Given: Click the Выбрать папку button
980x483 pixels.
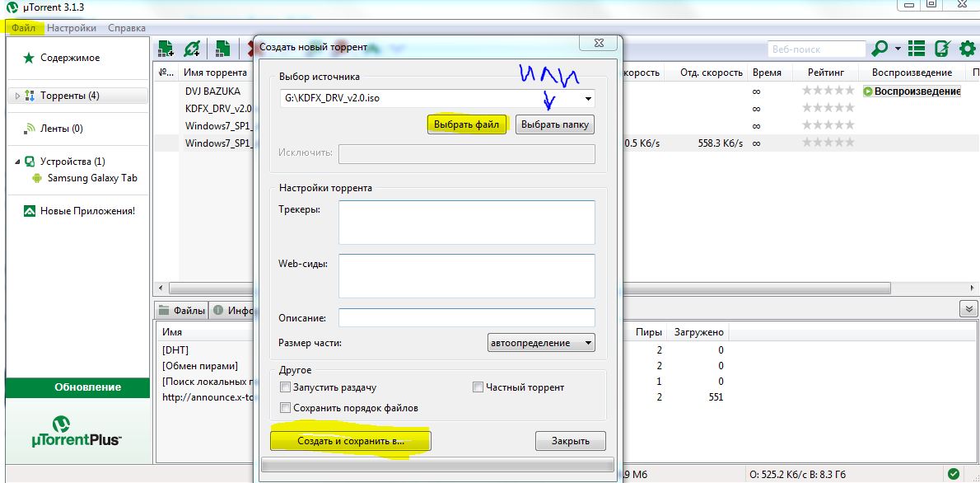Looking at the screenshot, I should click(555, 124).
